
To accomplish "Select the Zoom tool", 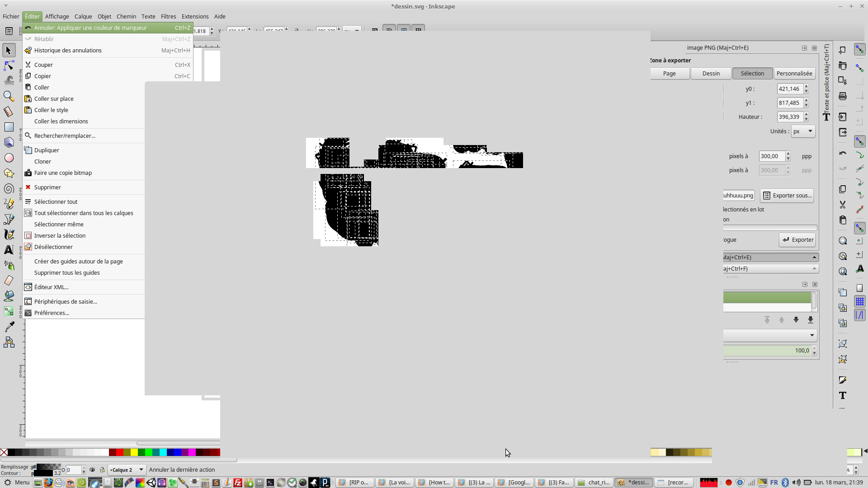I will coord(9,96).
